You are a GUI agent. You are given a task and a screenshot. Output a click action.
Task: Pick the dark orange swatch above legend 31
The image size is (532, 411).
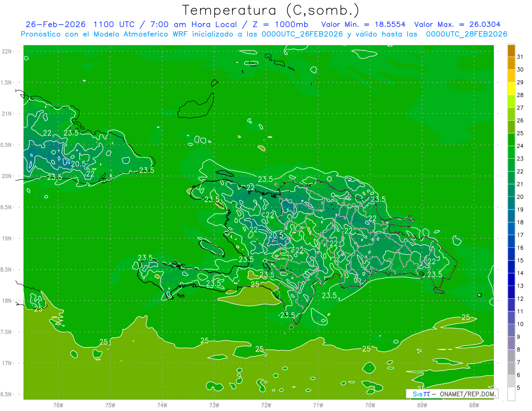(x=511, y=51)
